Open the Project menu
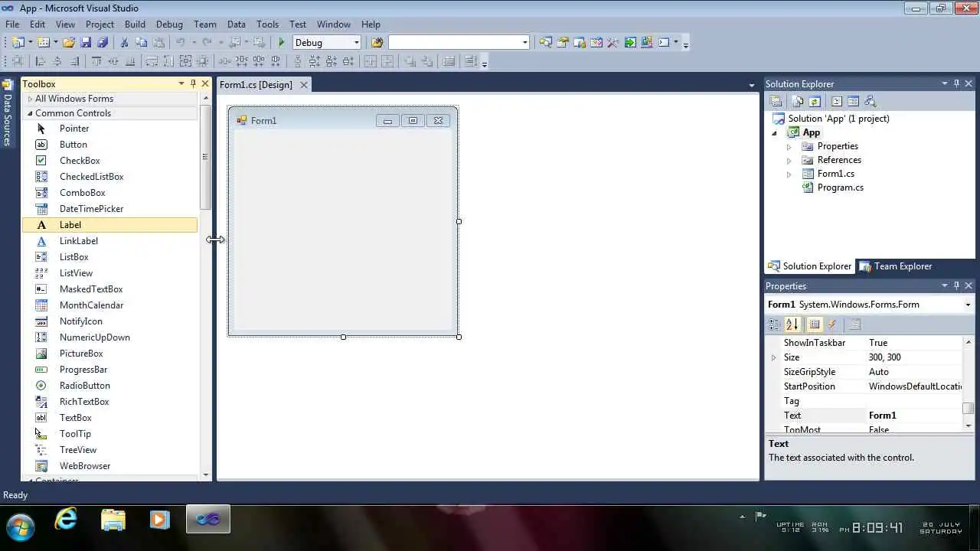The width and height of the screenshot is (980, 551). pos(100,24)
